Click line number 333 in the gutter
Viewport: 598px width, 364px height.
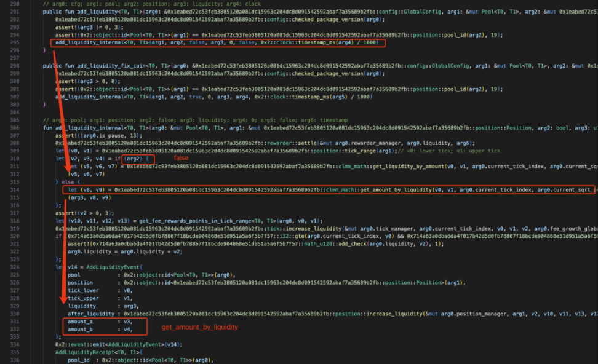click(x=15, y=337)
